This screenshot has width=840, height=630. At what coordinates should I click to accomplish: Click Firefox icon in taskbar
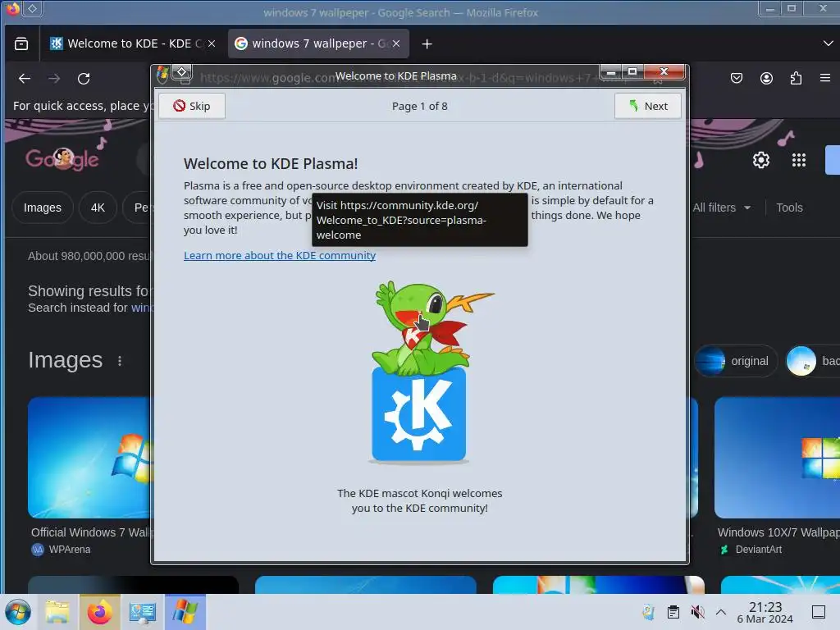pyautogui.click(x=99, y=612)
